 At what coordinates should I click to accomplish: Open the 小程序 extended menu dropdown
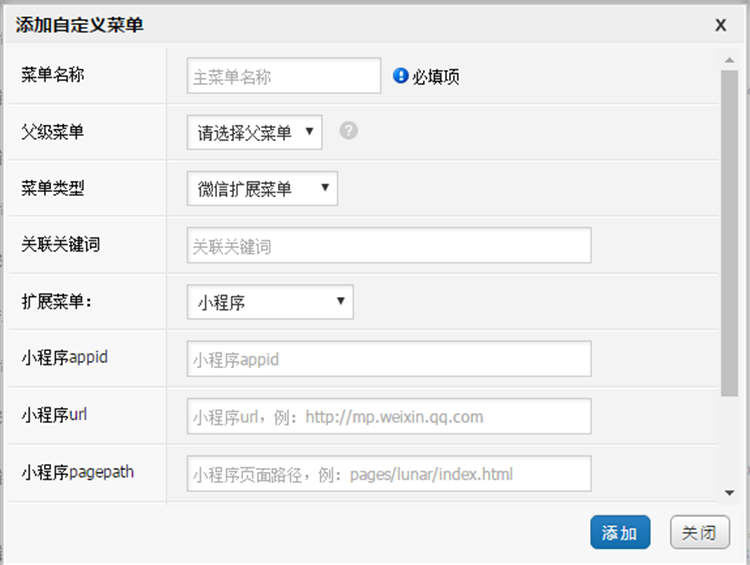point(270,302)
